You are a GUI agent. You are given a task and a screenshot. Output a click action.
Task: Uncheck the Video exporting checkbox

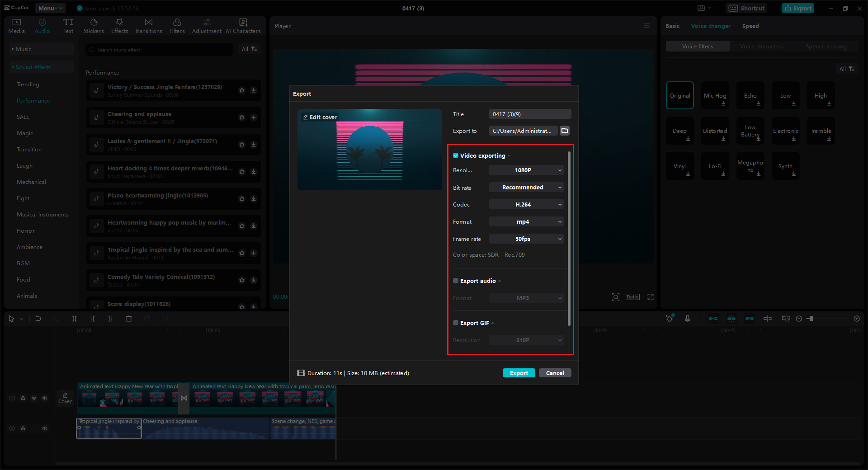[456, 155]
